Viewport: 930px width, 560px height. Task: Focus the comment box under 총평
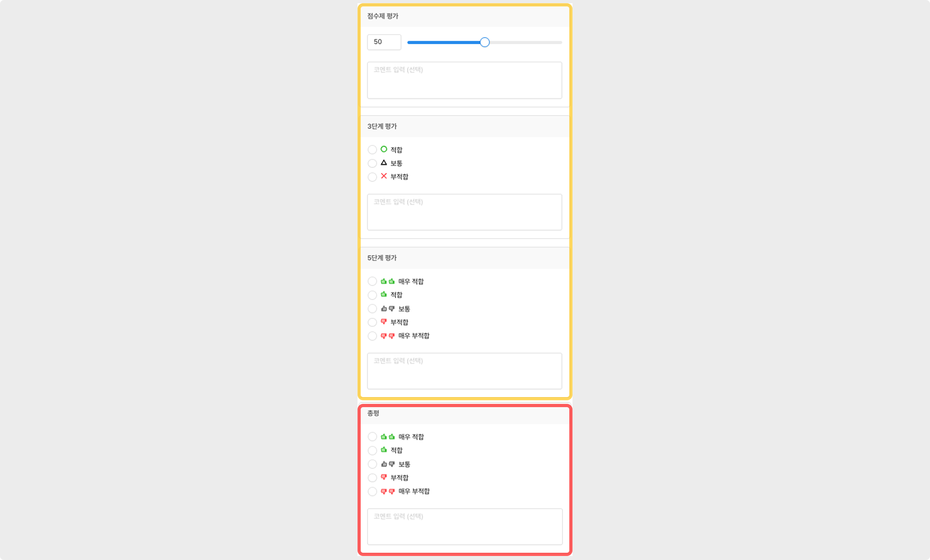pyautogui.click(x=465, y=527)
